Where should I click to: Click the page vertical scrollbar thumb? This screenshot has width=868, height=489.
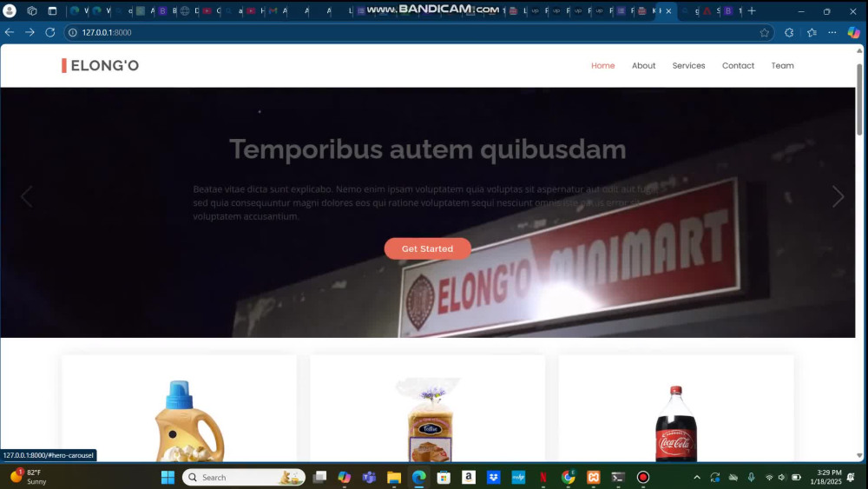(x=859, y=100)
